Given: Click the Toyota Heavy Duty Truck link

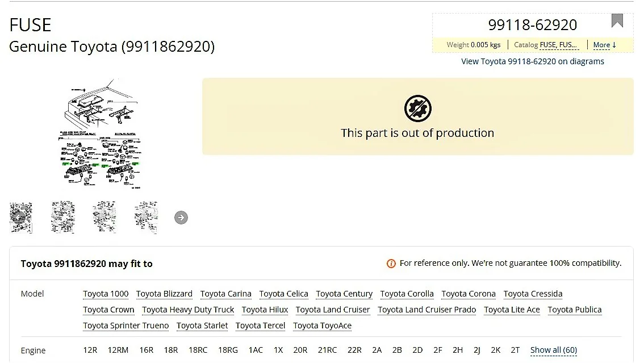Looking at the screenshot, I should pyautogui.click(x=188, y=310).
